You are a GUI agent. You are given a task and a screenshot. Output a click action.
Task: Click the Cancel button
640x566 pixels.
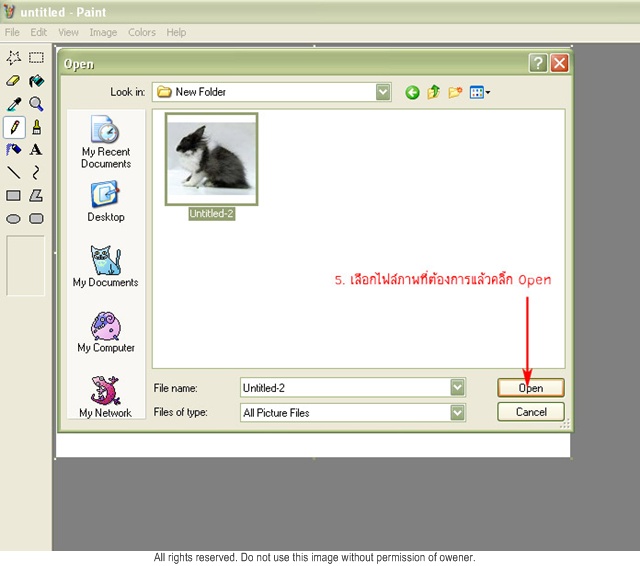[x=531, y=412]
